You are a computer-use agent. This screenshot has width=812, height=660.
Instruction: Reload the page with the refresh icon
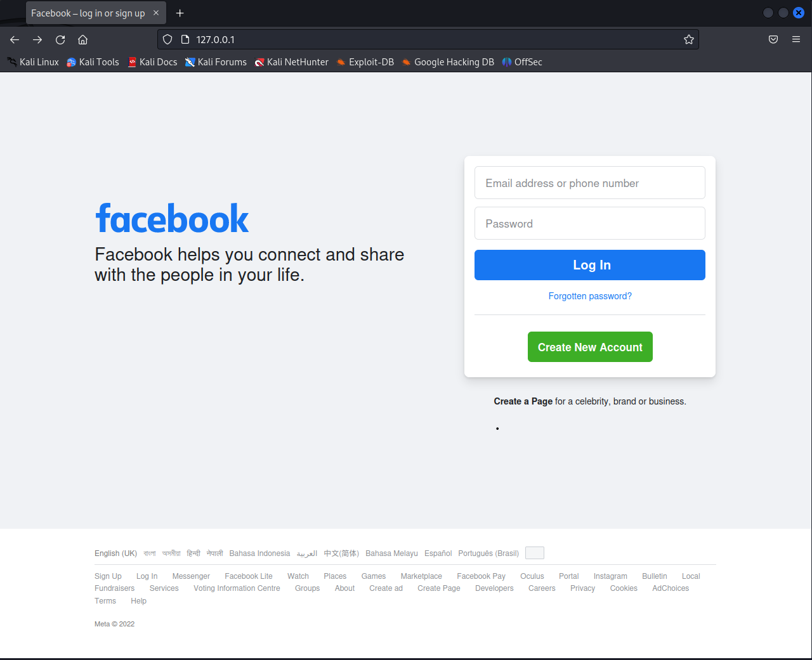coord(60,39)
